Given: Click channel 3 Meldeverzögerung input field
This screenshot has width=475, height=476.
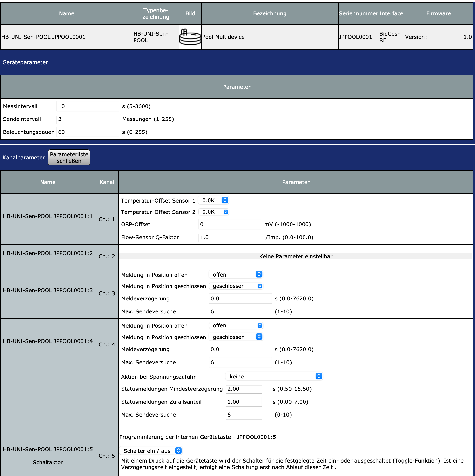Looking at the screenshot, I should pyautogui.click(x=240, y=298).
